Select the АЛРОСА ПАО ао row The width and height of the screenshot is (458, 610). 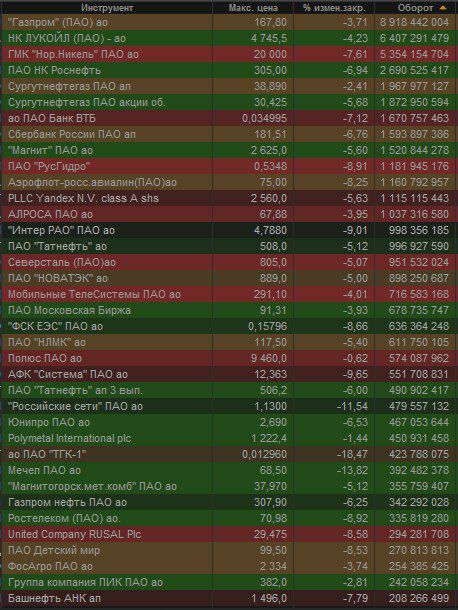coord(229,214)
